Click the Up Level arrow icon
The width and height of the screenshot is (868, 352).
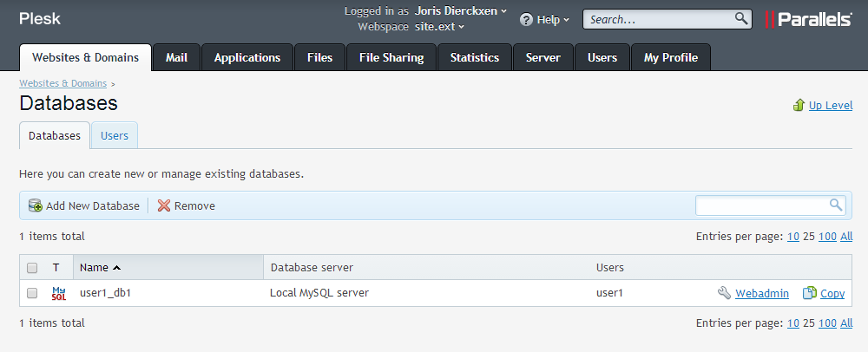799,105
